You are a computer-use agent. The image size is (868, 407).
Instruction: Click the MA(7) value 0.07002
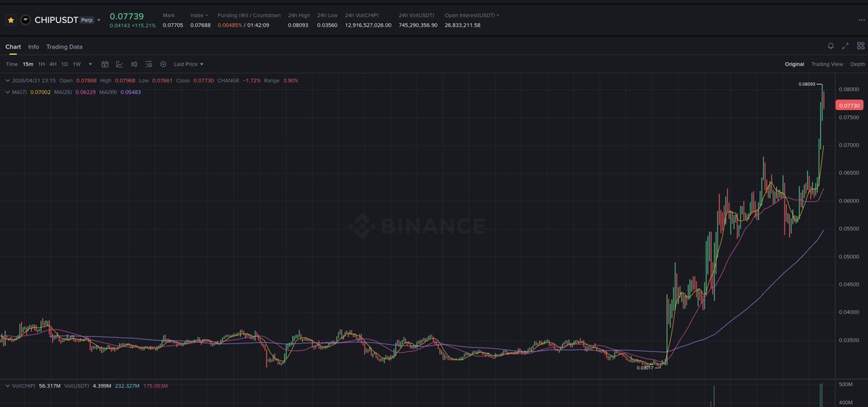[x=39, y=92]
